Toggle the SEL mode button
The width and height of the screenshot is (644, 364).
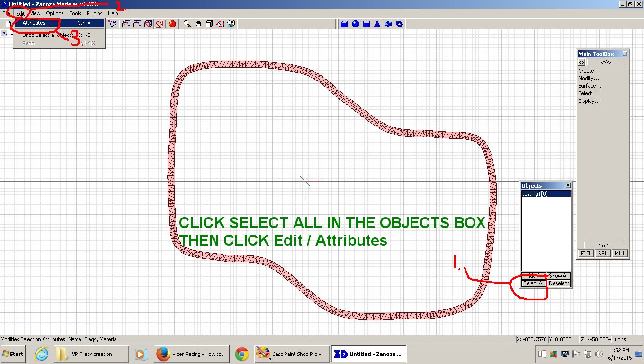point(602,254)
